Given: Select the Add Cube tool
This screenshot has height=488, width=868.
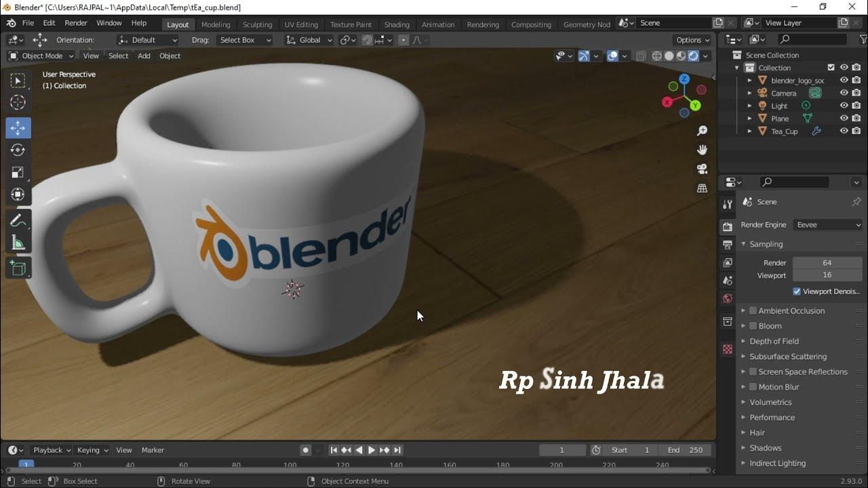Looking at the screenshot, I should point(18,268).
